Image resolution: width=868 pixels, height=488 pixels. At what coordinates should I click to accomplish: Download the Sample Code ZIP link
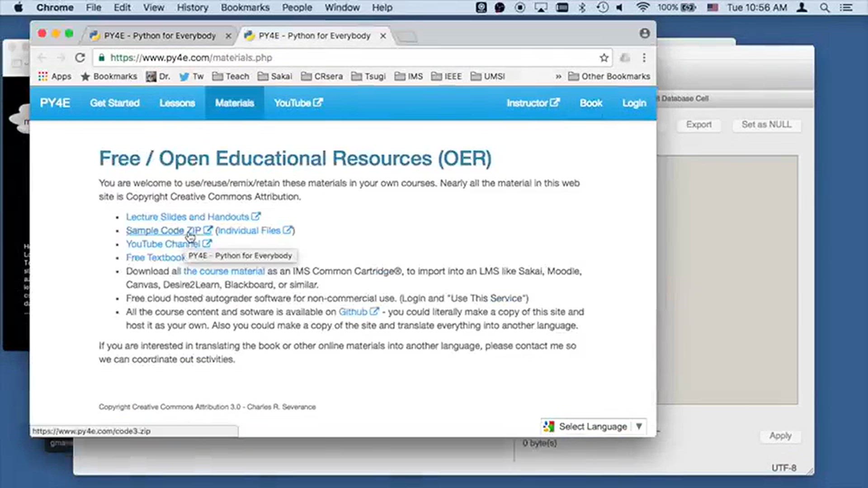pos(169,230)
